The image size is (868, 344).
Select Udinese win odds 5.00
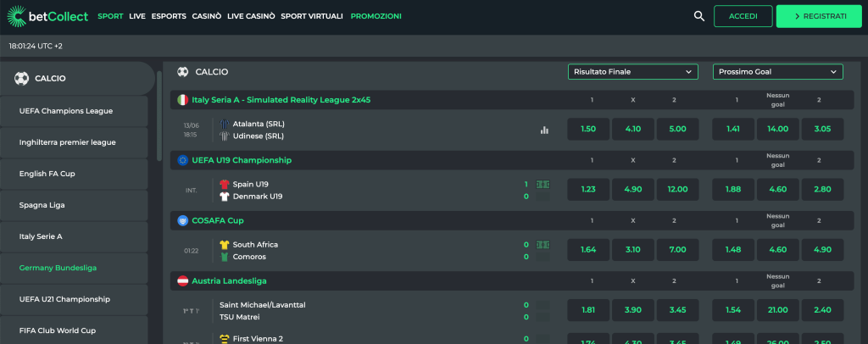677,129
